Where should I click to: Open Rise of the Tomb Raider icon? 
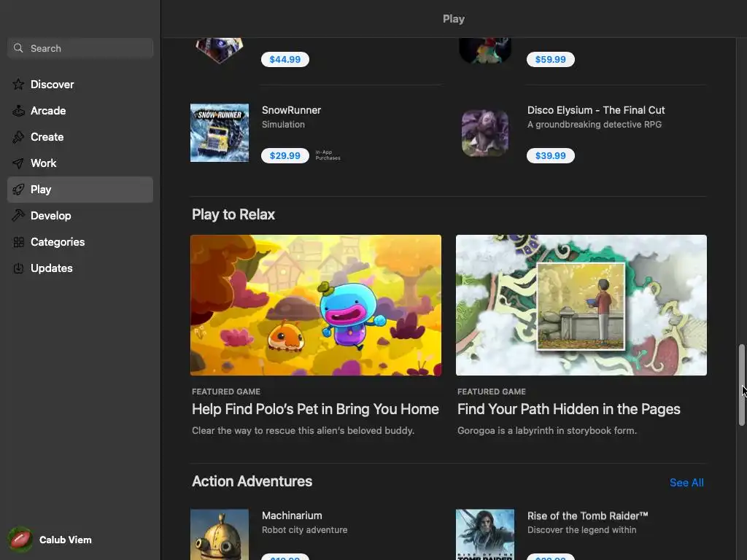(485, 534)
